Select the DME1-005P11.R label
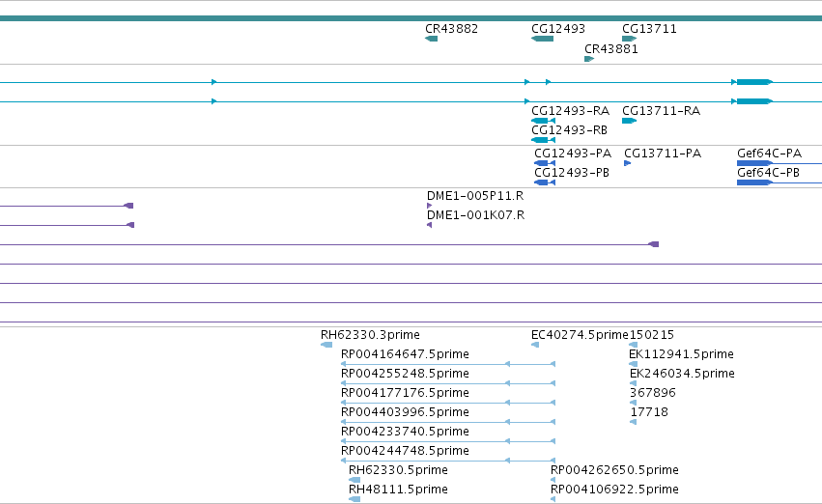822x504 pixels. [x=475, y=196]
